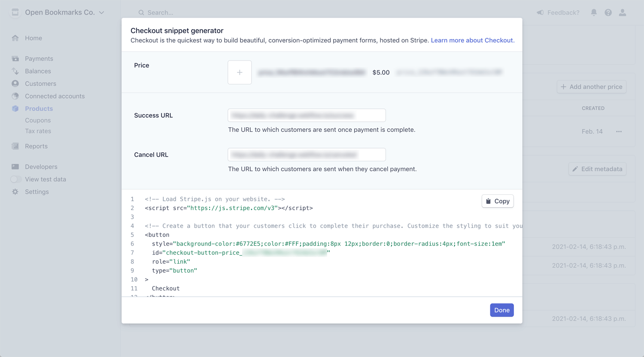644x357 pixels.
Task: Click the style background-color code line
Action: click(x=328, y=244)
